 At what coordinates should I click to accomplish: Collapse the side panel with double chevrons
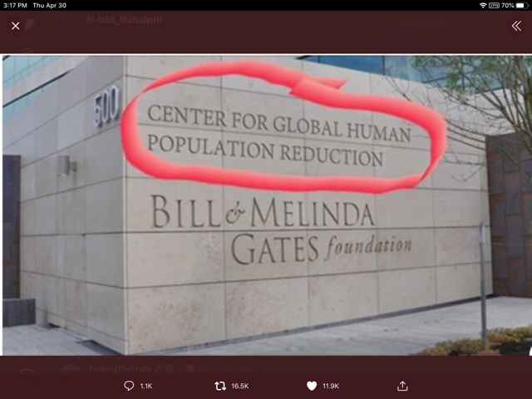[516, 26]
